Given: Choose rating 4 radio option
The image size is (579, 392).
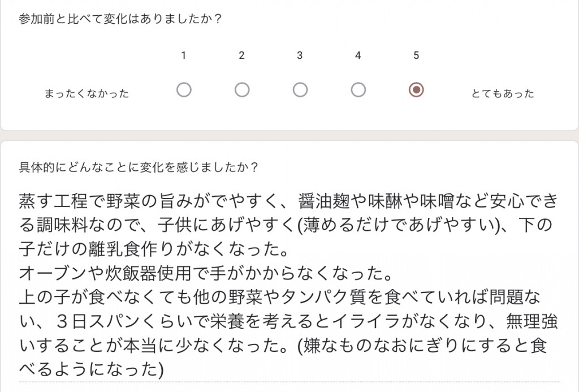Looking at the screenshot, I should 358,90.
